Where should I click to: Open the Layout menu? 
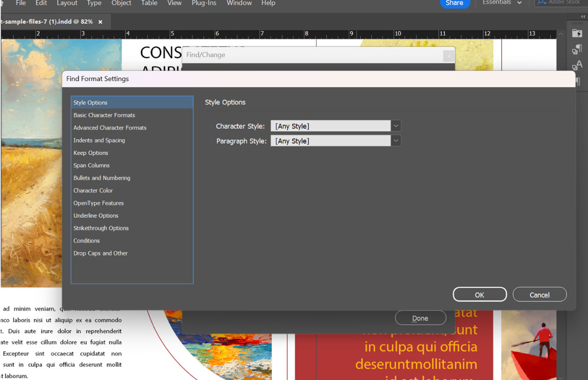66,3
